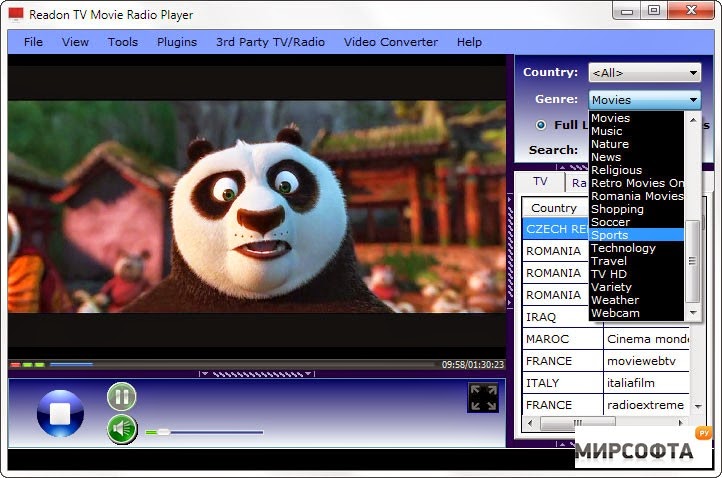Viewport: 722px width, 478px height.
Task: Choose News in the genre list
Action: click(x=636, y=157)
